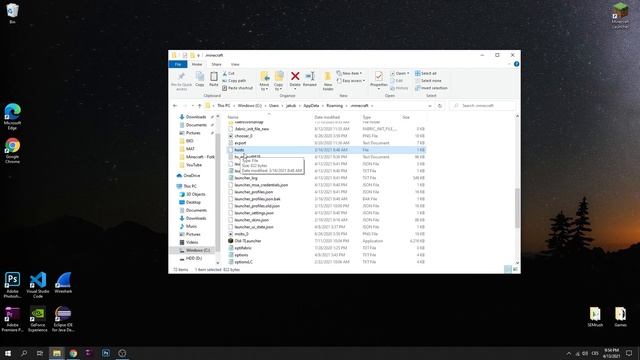This screenshot has width=640, height=360.
Task: Open the Easy access dropdown
Action: coord(351,81)
